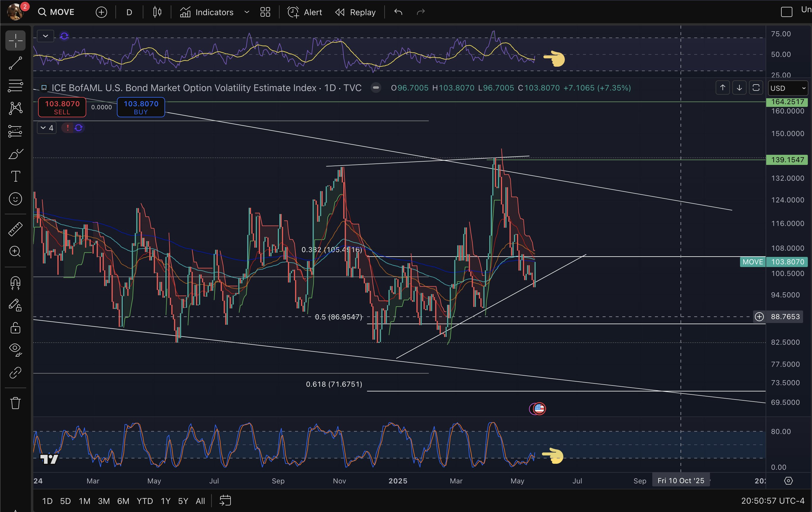
Task: Change the D timeframe interval
Action: (129, 12)
